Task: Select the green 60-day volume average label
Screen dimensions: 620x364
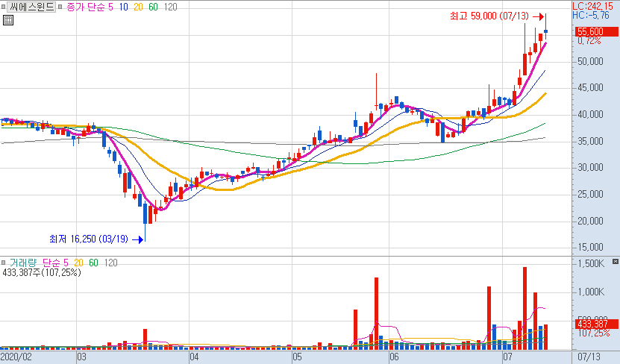Action: pyautogui.click(x=93, y=263)
